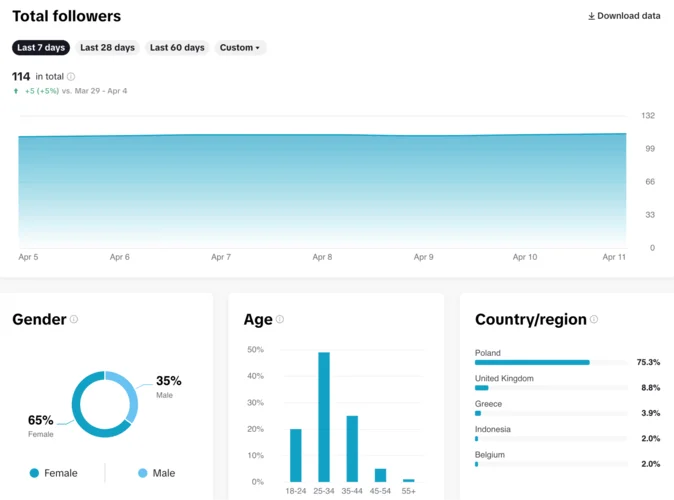Click the info icon next to Country/region
The width and height of the screenshot is (674, 500).
click(x=594, y=320)
